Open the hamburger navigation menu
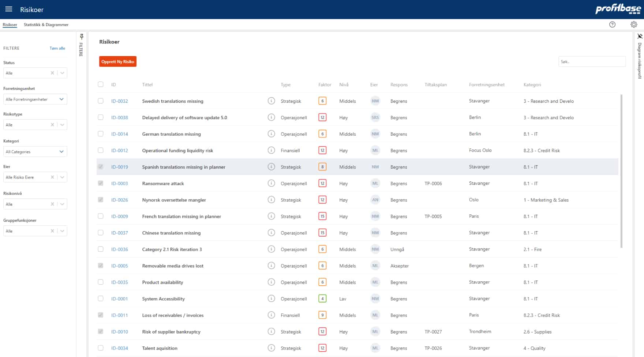Viewport: 644px width, 357px height. pyautogui.click(x=8, y=9)
